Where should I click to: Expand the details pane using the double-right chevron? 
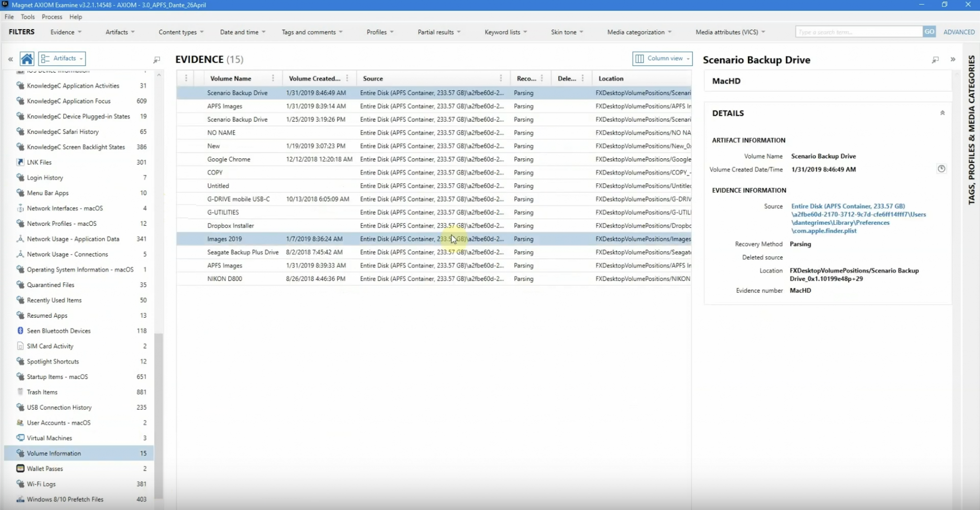point(953,59)
